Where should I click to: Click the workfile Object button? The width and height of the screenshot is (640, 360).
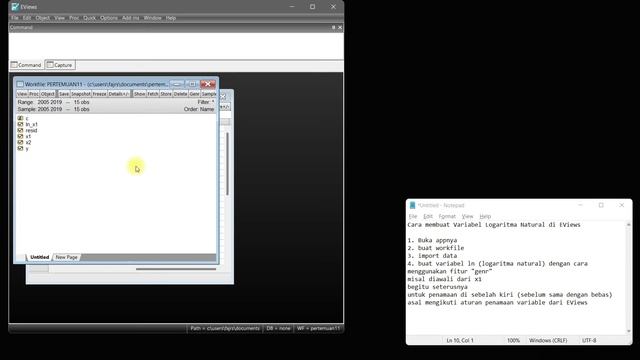[47, 94]
